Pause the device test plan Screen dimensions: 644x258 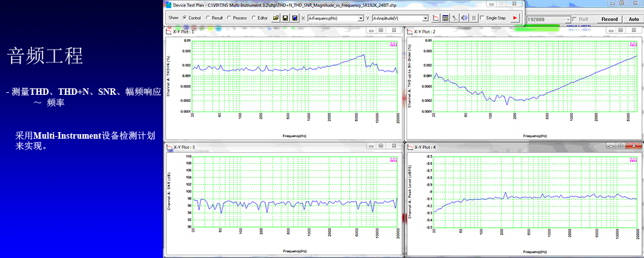click(x=474, y=18)
